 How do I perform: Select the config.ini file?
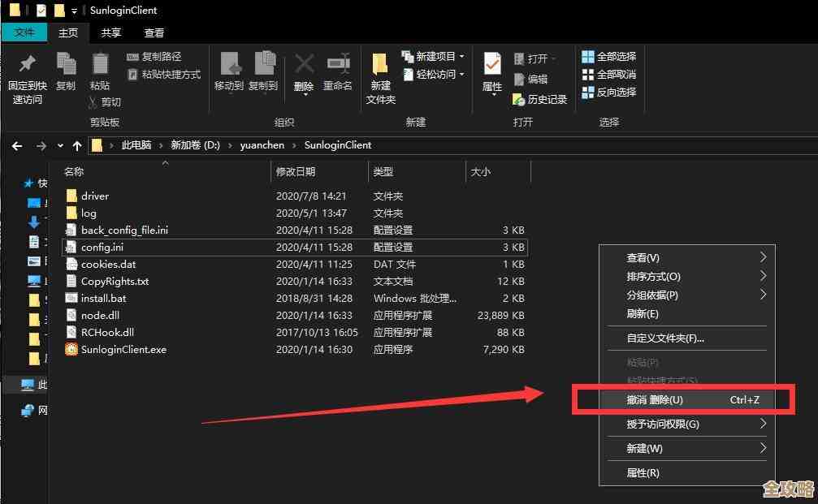point(103,247)
